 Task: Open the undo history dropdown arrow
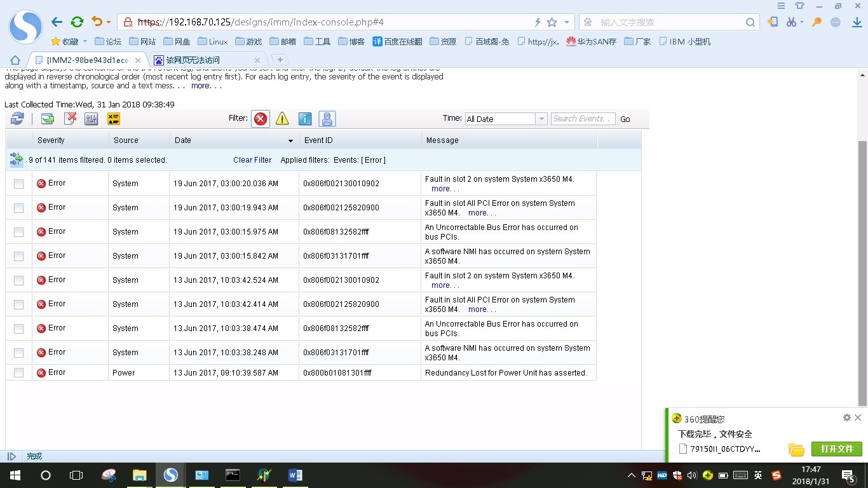click(109, 22)
